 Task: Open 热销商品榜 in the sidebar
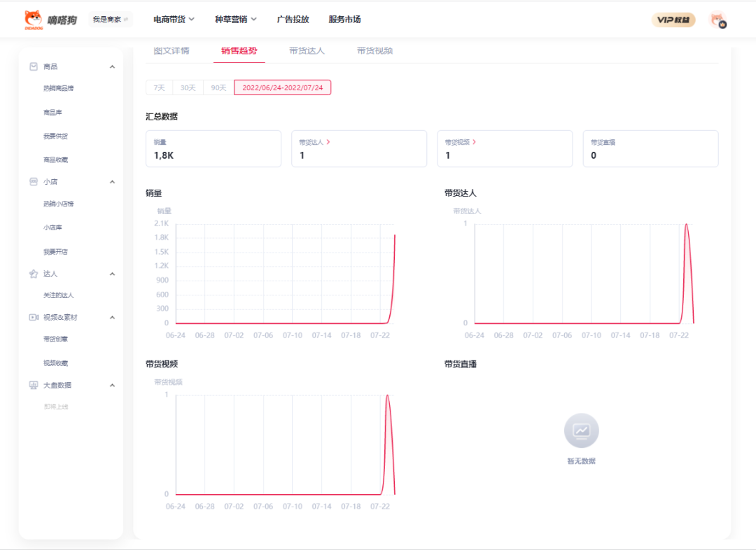point(58,88)
